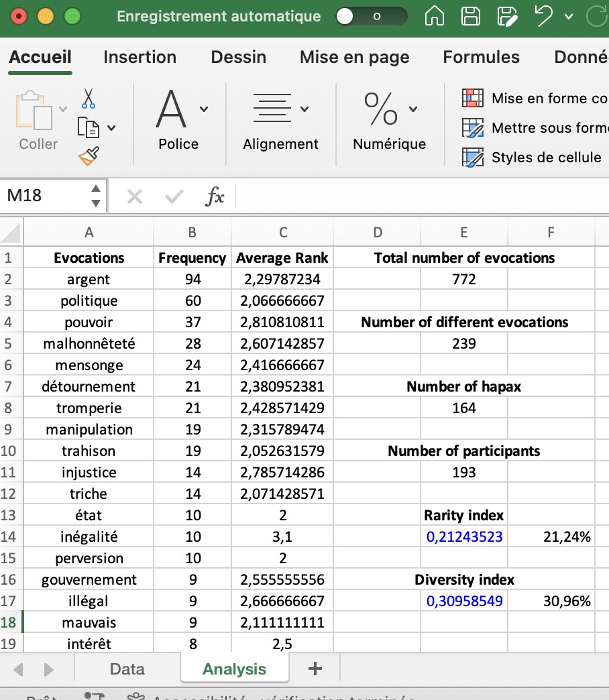Add a new sheet with plus button
Screen dimensions: 609x700
click(x=315, y=668)
